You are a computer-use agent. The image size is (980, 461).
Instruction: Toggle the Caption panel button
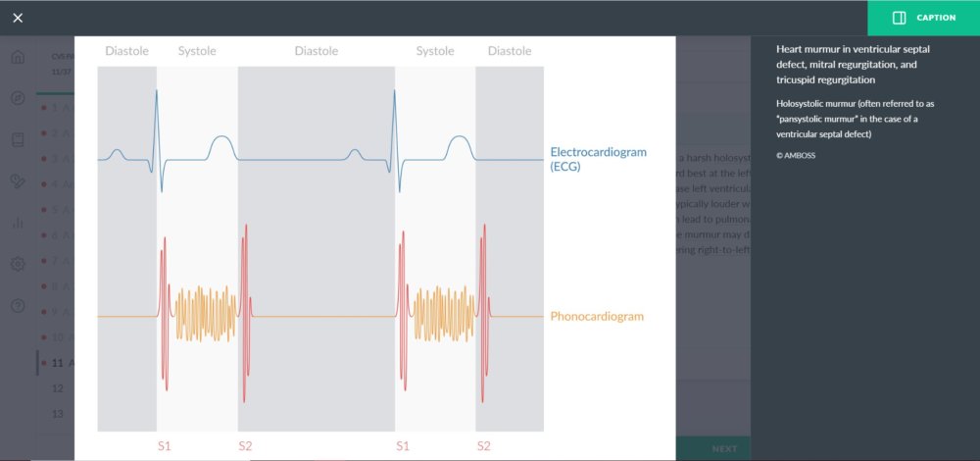[924, 18]
